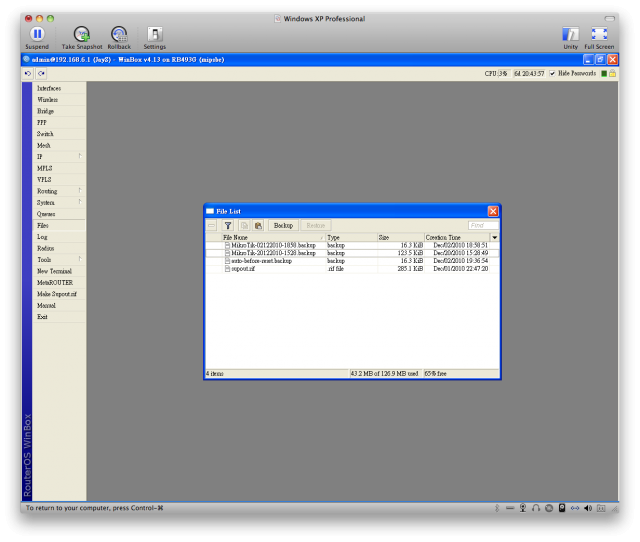Click the network adapter status icon
Viewport: 640px width, 542px height.
tap(575, 508)
